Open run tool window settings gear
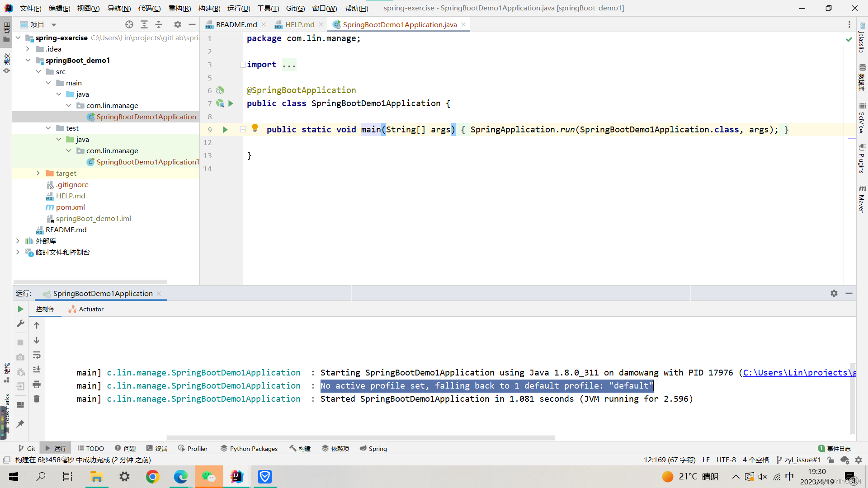This screenshot has height=488, width=868. click(834, 293)
